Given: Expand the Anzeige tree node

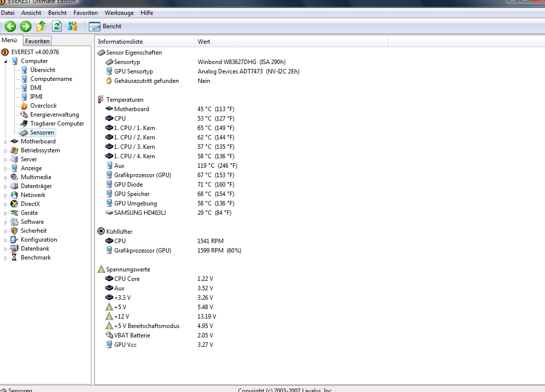Looking at the screenshot, I should 5,169.
